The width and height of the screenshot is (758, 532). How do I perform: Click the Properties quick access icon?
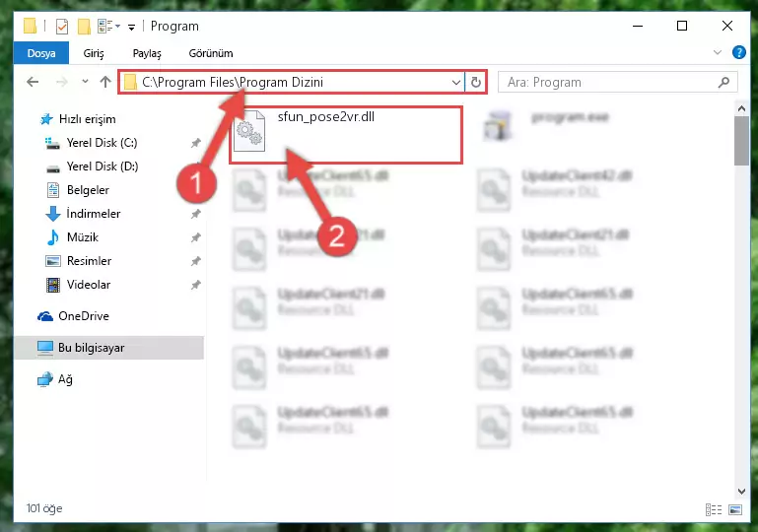click(x=62, y=26)
